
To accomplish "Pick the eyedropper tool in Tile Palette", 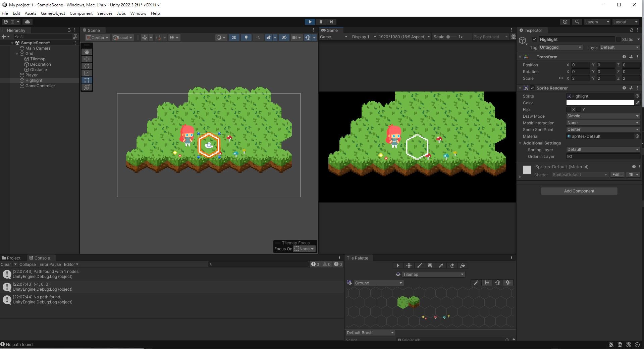I will coord(441,266).
